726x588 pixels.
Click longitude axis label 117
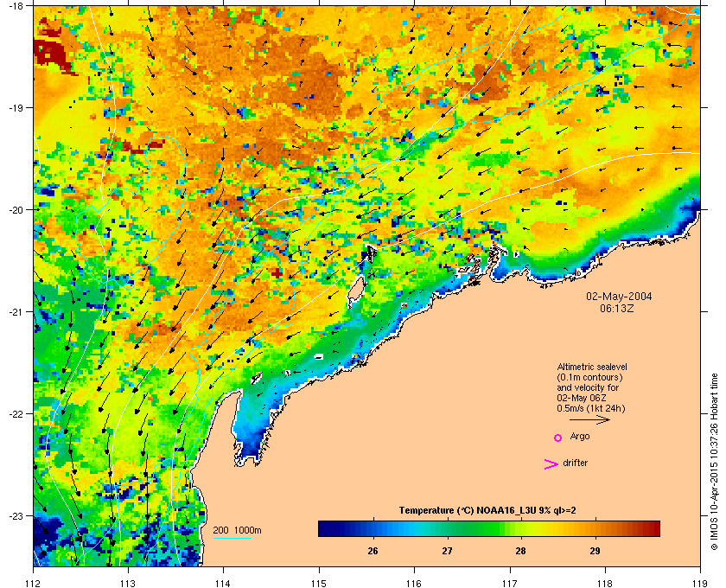(510, 584)
